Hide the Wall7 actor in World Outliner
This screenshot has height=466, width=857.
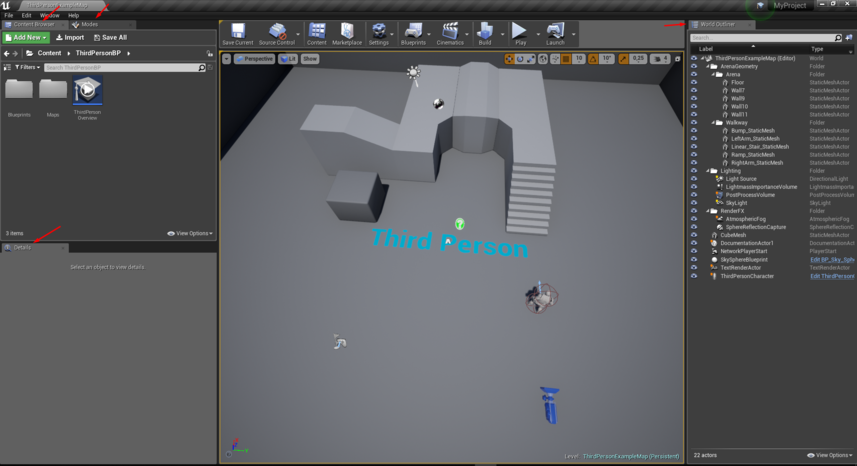tap(694, 91)
